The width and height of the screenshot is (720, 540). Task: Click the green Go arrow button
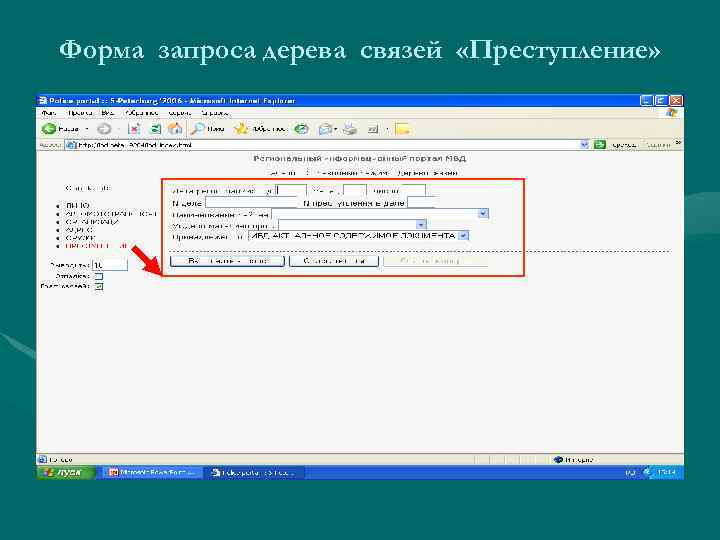600,145
